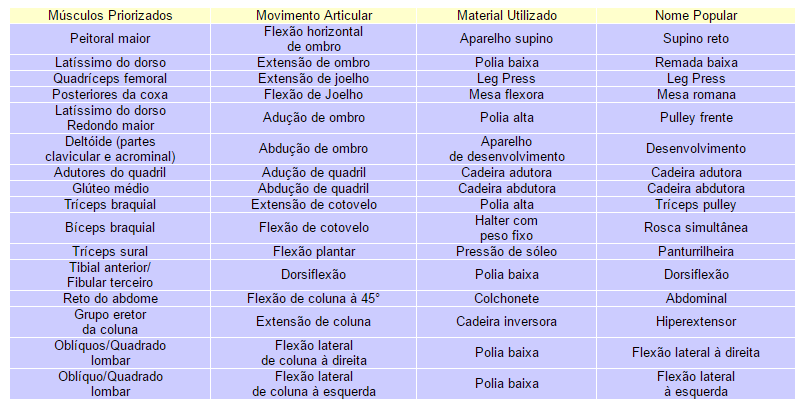Image resolution: width=801 pixels, height=407 pixels.
Task: Click the "Mesa romana" cell
Action: pyautogui.click(x=696, y=95)
